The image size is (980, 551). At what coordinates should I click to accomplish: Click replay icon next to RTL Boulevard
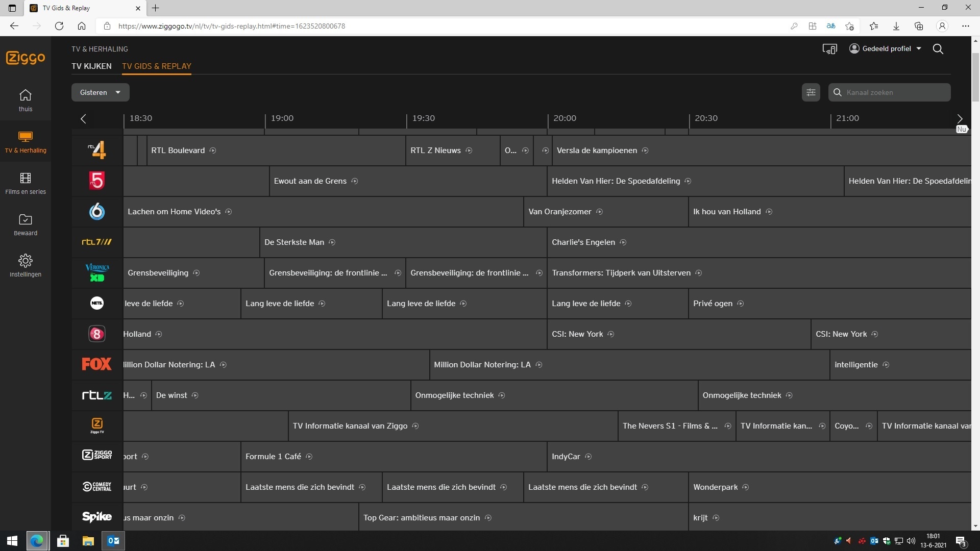point(213,151)
